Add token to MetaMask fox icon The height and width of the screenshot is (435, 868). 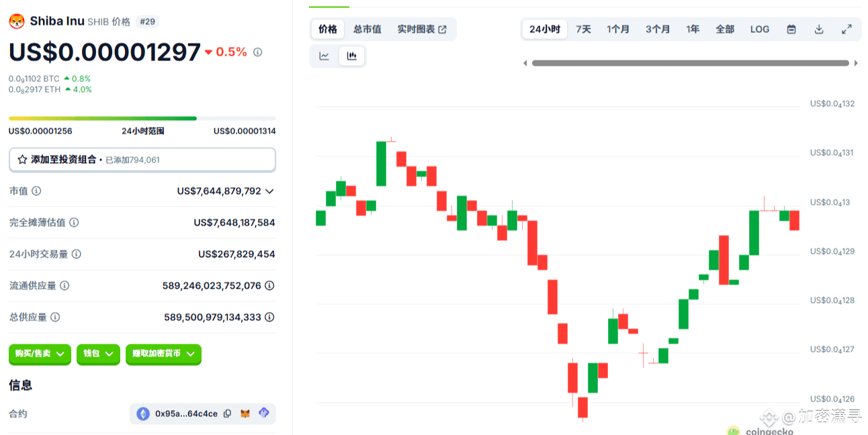(245, 414)
